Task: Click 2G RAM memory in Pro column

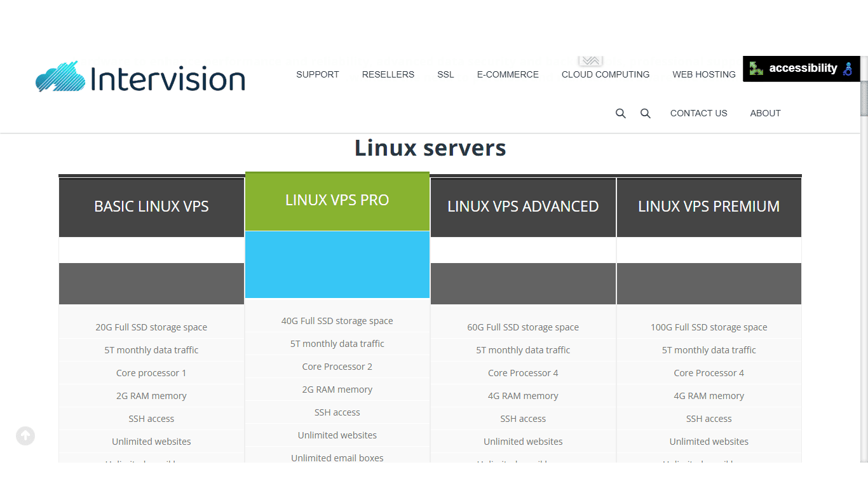Action: (337, 390)
